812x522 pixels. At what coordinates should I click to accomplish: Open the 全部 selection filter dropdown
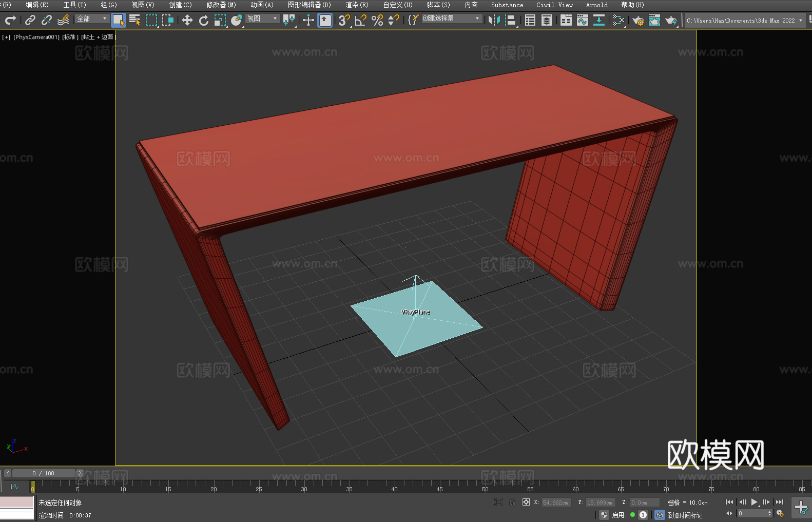click(92, 18)
